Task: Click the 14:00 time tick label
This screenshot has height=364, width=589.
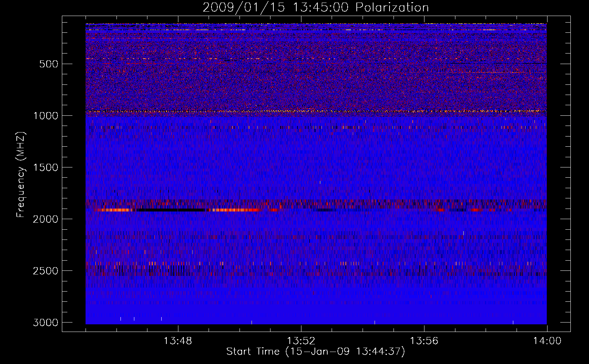Action: 547,341
